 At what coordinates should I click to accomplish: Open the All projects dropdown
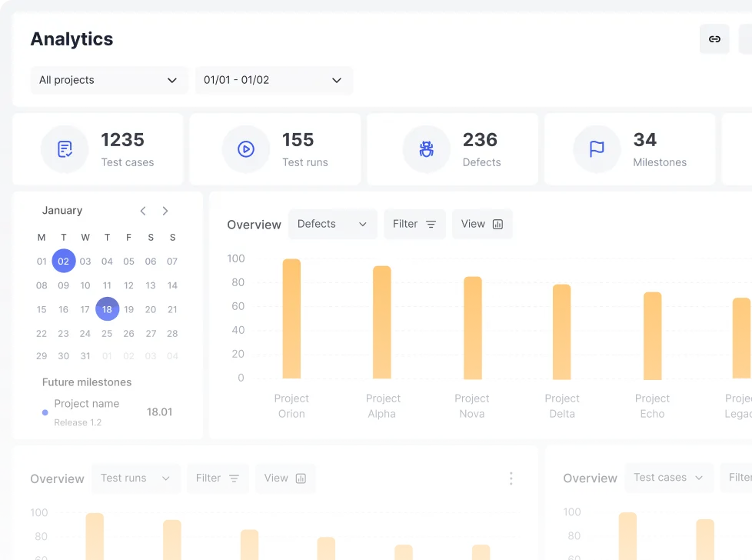click(109, 80)
